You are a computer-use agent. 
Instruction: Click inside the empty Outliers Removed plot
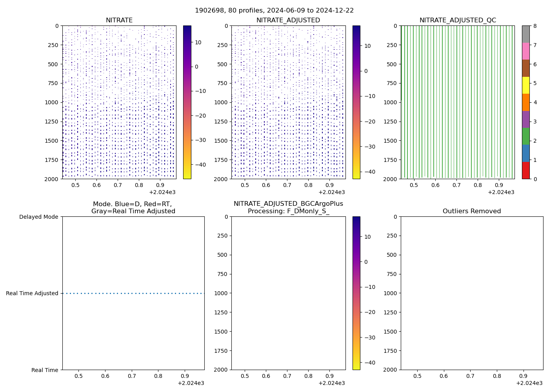click(x=472, y=293)
